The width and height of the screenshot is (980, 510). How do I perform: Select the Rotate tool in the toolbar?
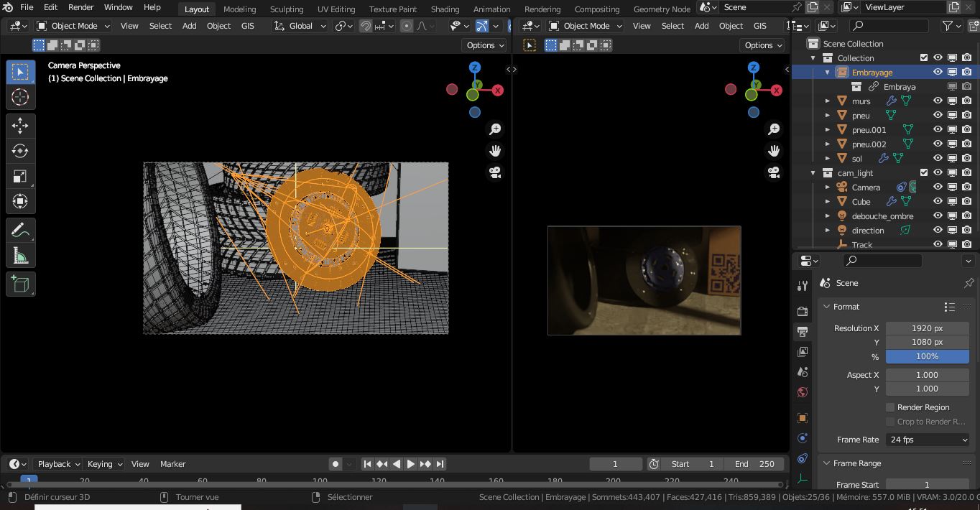[20, 150]
